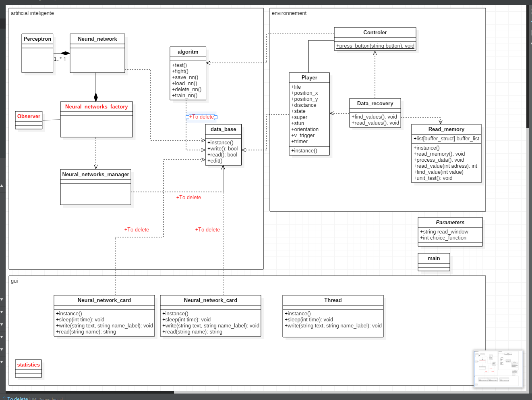
Task: Click the Player class name
Action: tap(309, 78)
